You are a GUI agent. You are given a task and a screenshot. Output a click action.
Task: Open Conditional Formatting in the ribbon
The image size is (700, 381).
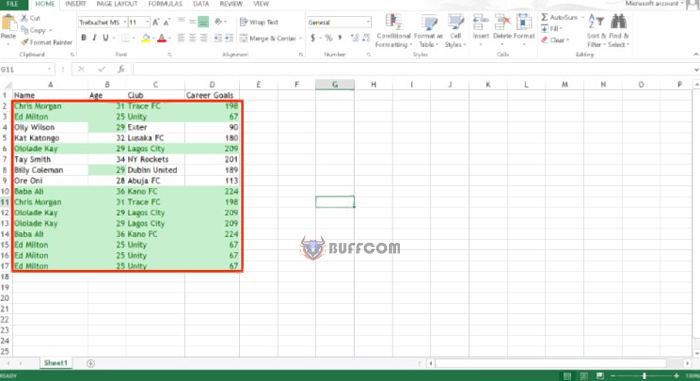[x=392, y=30]
